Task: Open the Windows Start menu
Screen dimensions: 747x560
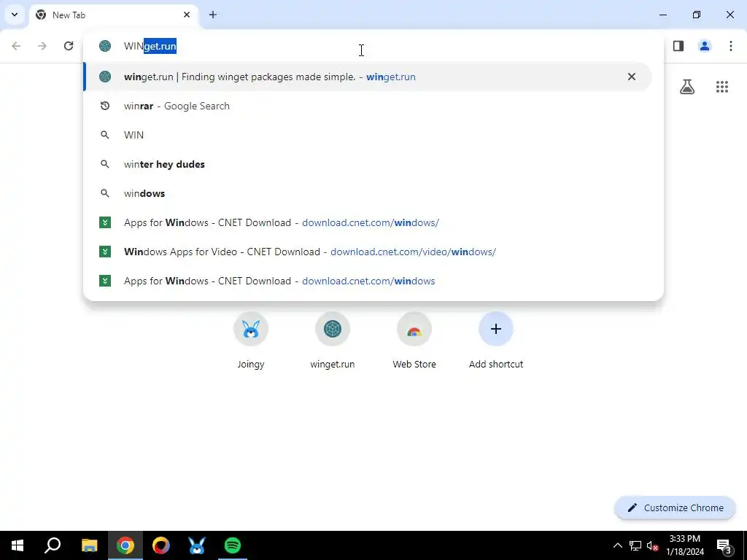Action: (x=18, y=545)
